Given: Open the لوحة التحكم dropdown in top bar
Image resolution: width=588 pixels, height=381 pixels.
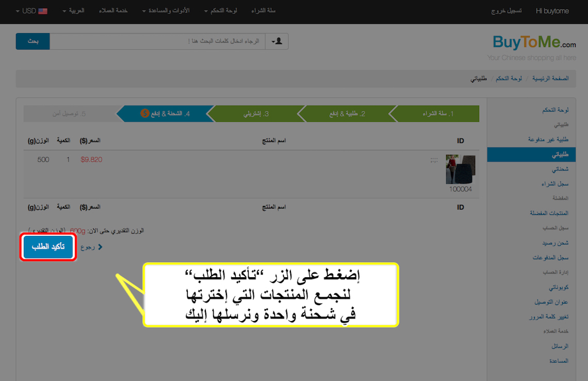Looking at the screenshot, I should [x=220, y=11].
